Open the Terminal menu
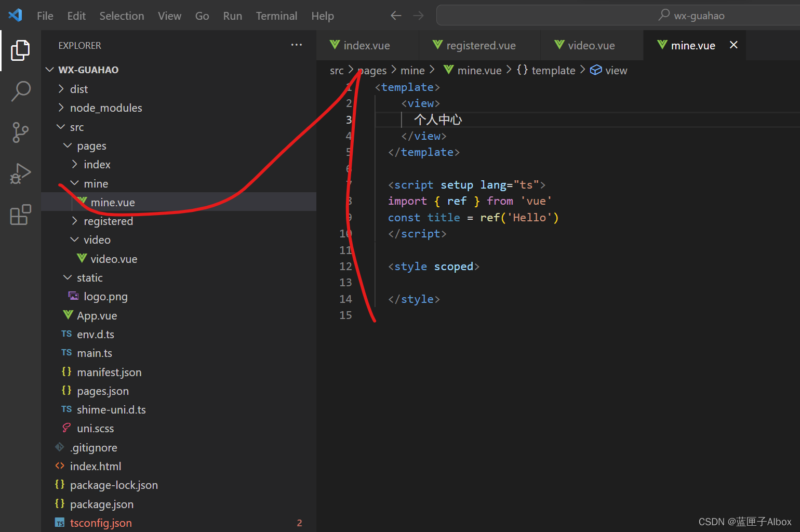Screen dimensions: 800x532 point(276,16)
